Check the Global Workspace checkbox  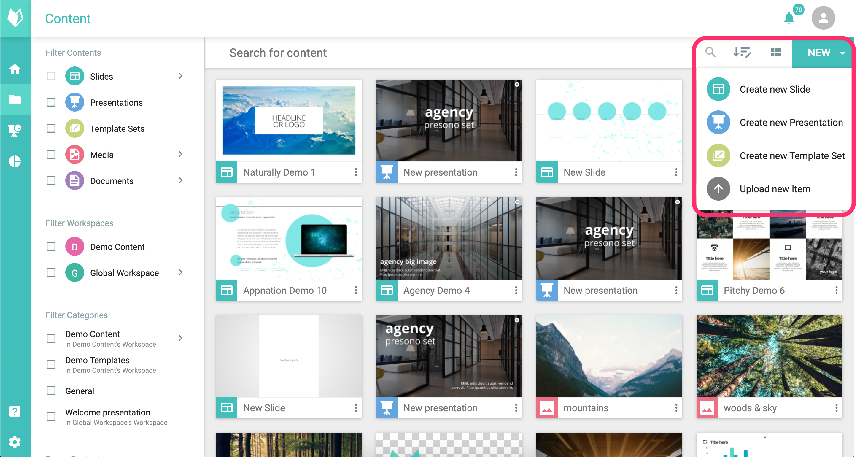(51, 272)
